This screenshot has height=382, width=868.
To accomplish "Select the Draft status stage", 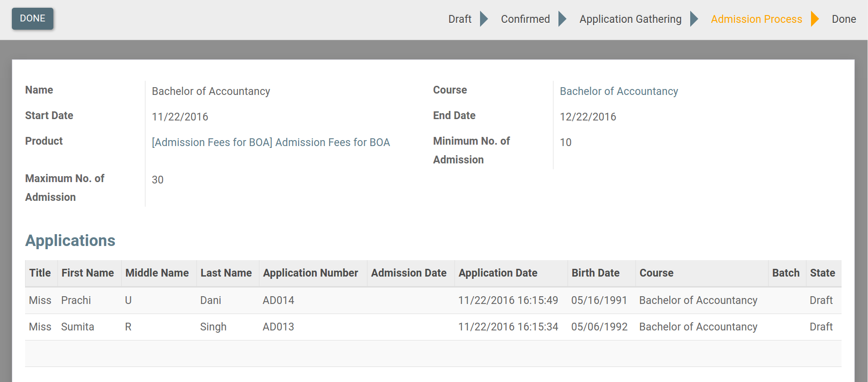I will tap(460, 19).
